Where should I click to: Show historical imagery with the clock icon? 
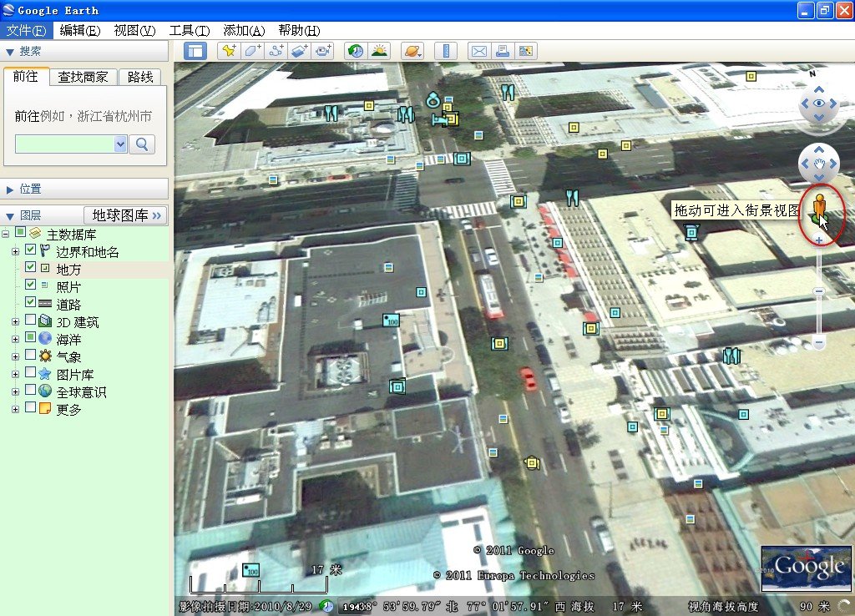pyautogui.click(x=355, y=51)
